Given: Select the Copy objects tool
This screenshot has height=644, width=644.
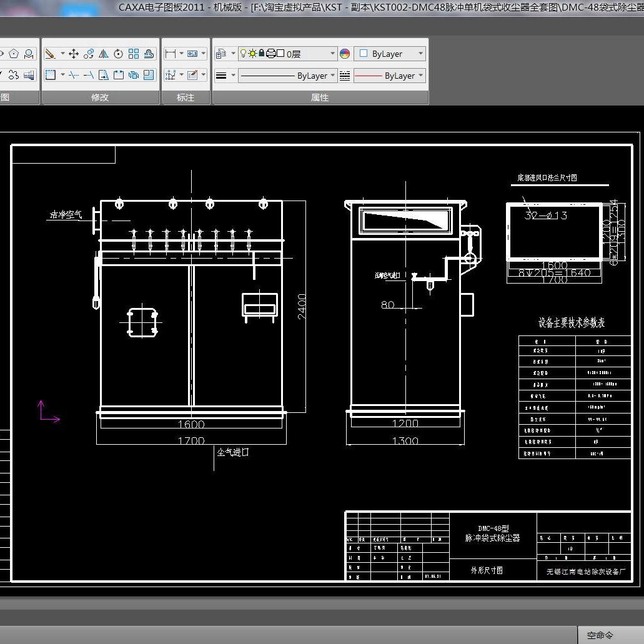Looking at the screenshot, I should [x=89, y=54].
